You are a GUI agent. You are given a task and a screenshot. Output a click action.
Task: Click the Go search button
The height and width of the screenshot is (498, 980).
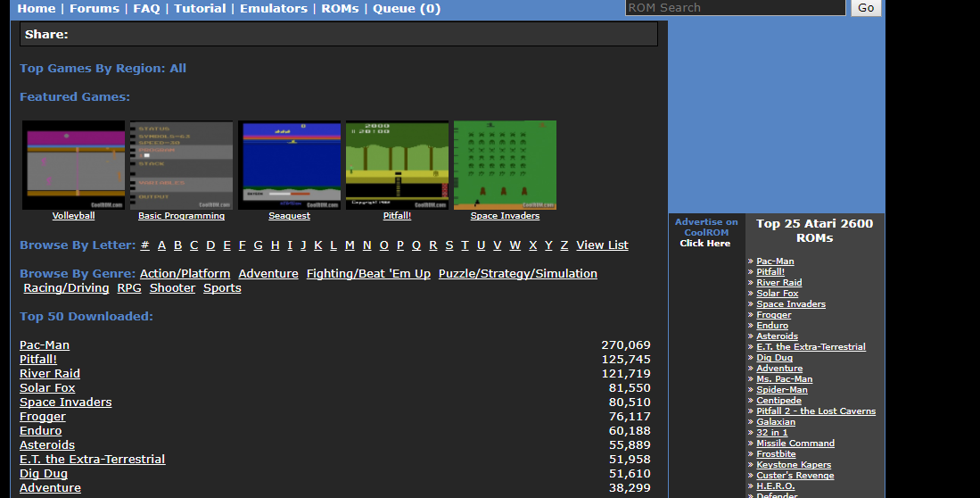[866, 7]
